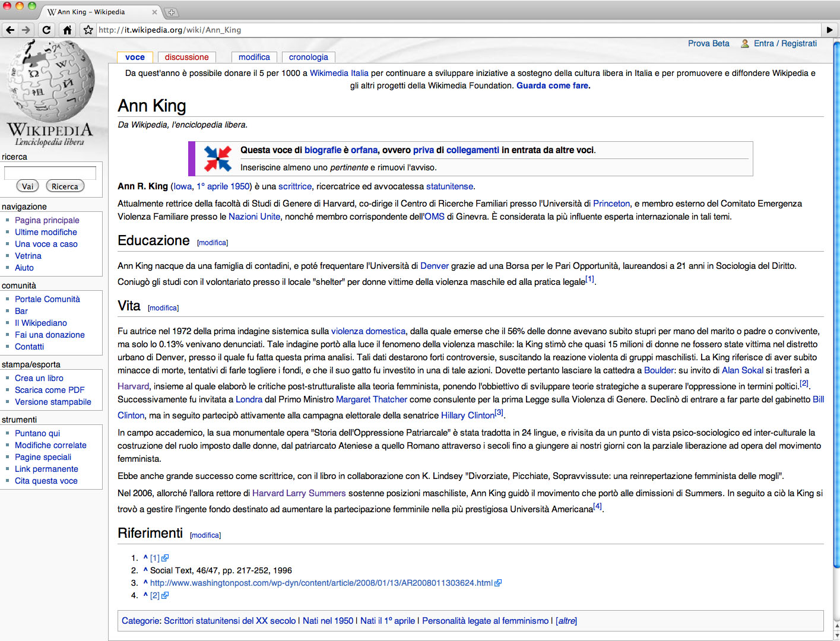This screenshot has height=641, width=840.
Task: Close the Ann King – Wikipedia tab
Action: [155, 12]
